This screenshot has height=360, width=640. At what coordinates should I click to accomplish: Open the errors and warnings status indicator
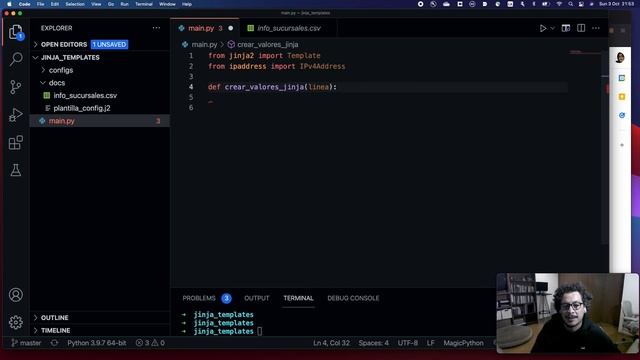pos(150,343)
